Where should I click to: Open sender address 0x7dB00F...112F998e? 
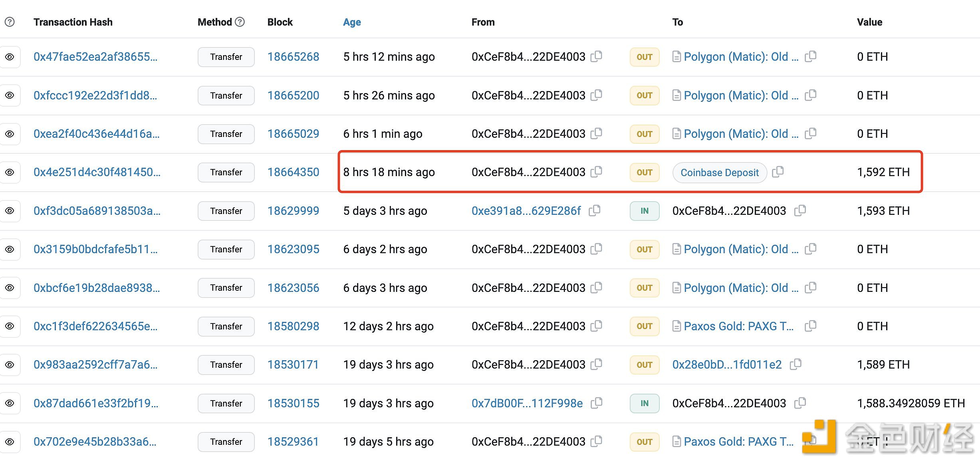(x=527, y=403)
